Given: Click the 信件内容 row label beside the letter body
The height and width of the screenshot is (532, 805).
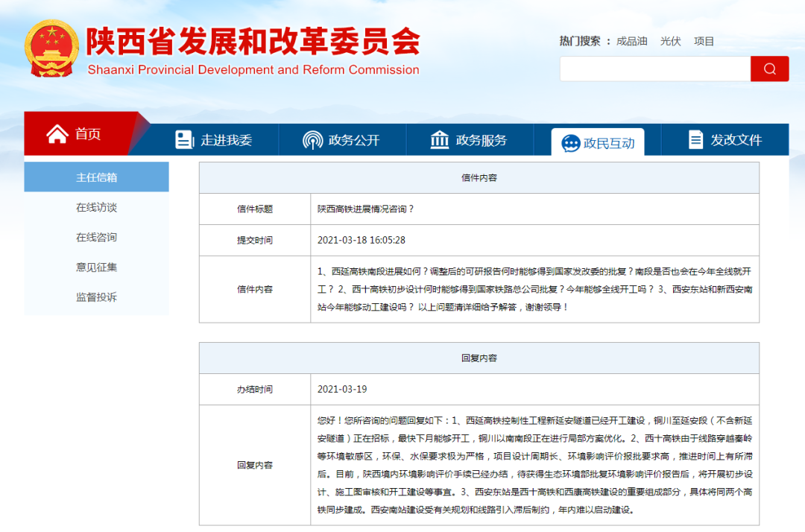Looking at the screenshot, I should tap(255, 289).
